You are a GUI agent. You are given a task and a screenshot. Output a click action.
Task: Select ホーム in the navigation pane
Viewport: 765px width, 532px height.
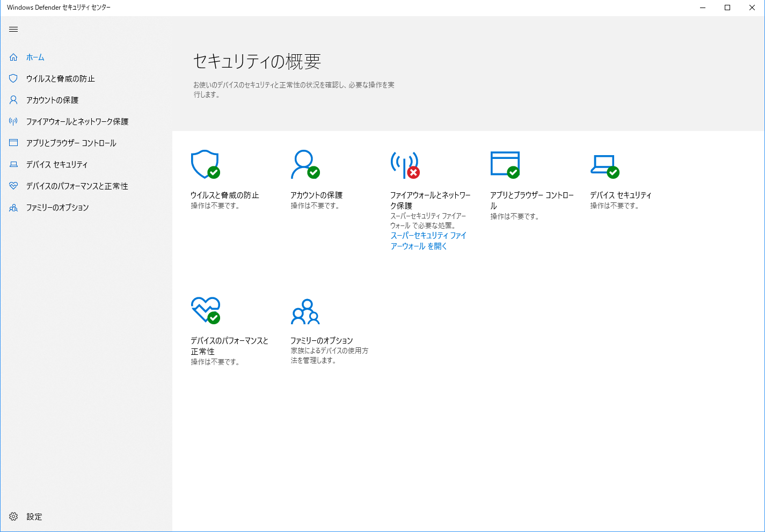pyautogui.click(x=35, y=57)
